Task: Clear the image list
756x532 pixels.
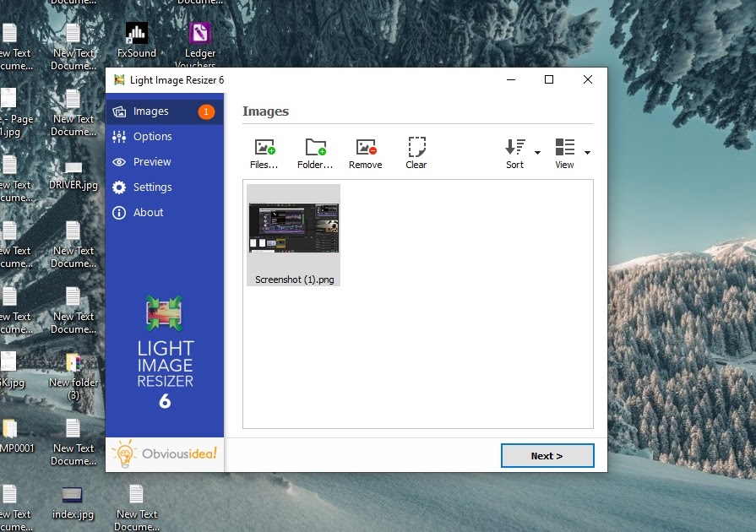Action: tap(416, 154)
